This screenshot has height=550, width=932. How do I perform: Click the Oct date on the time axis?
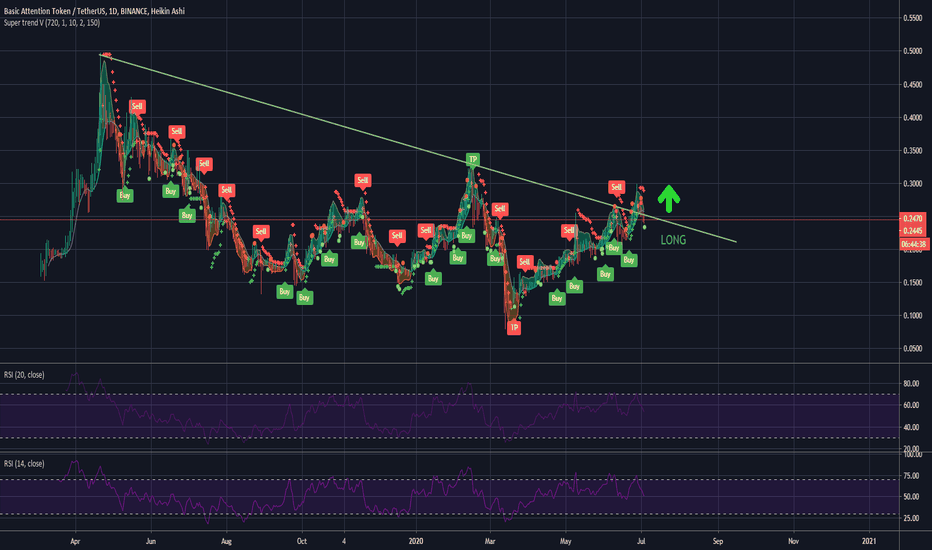coord(301,541)
